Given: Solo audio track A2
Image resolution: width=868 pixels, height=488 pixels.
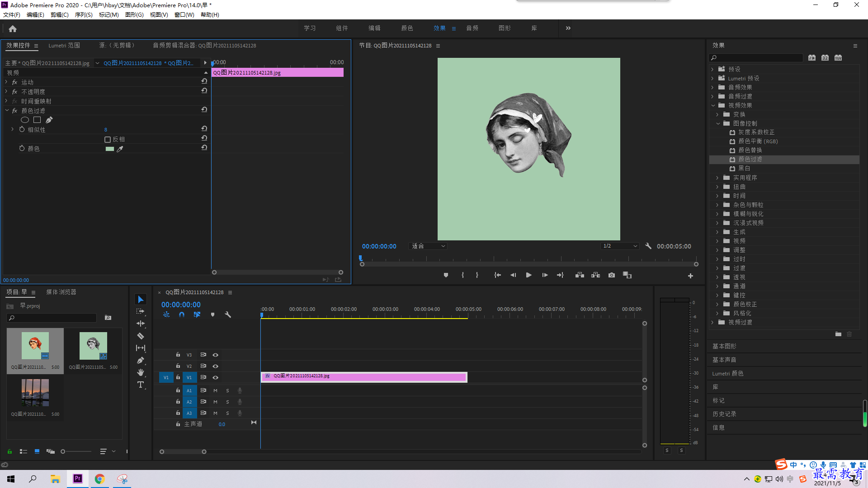Looking at the screenshot, I should coord(227,402).
